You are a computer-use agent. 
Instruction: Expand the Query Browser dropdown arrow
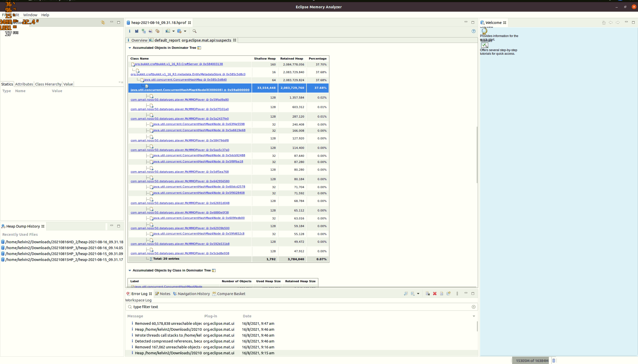pyautogui.click(x=185, y=31)
